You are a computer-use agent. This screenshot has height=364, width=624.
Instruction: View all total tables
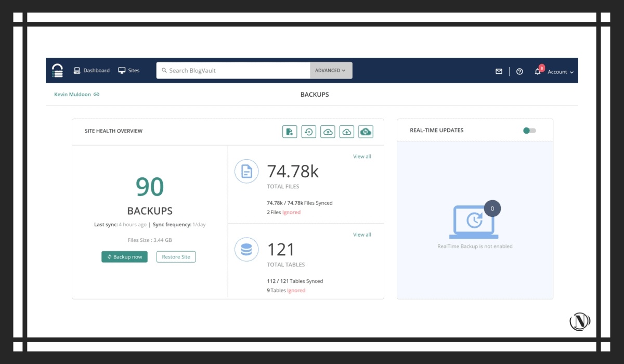tap(362, 235)
